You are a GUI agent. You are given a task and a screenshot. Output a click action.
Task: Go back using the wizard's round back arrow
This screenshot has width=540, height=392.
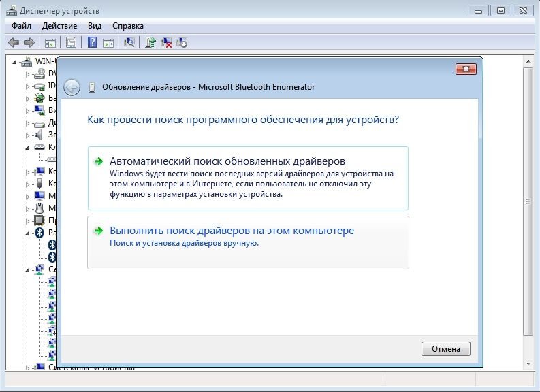point(72,87)
